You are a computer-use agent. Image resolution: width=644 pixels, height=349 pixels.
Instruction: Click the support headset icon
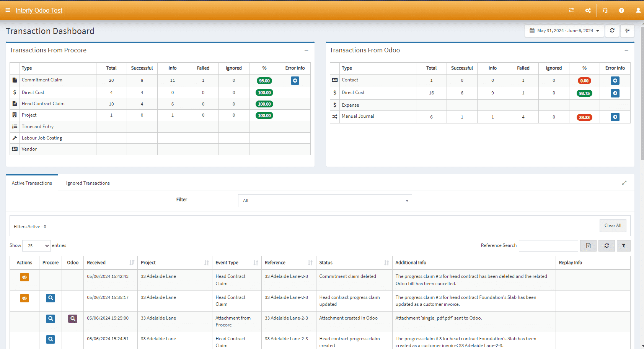click(605, 10)
